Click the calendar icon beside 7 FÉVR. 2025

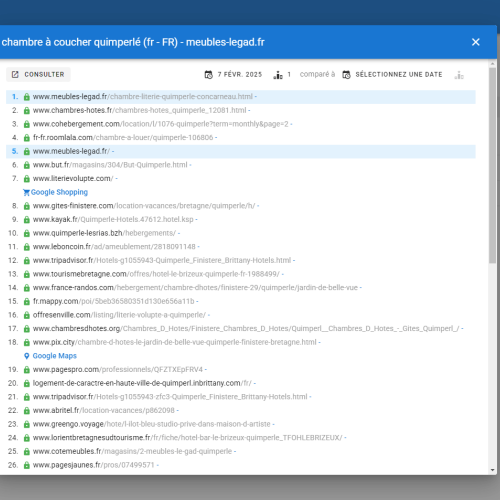(x=209, y=75)
